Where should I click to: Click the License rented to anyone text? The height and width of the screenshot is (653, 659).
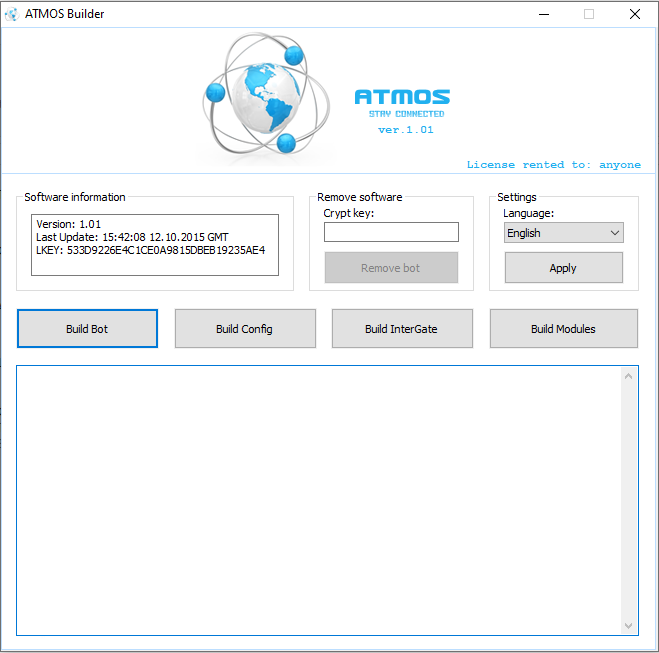(554, 165)
